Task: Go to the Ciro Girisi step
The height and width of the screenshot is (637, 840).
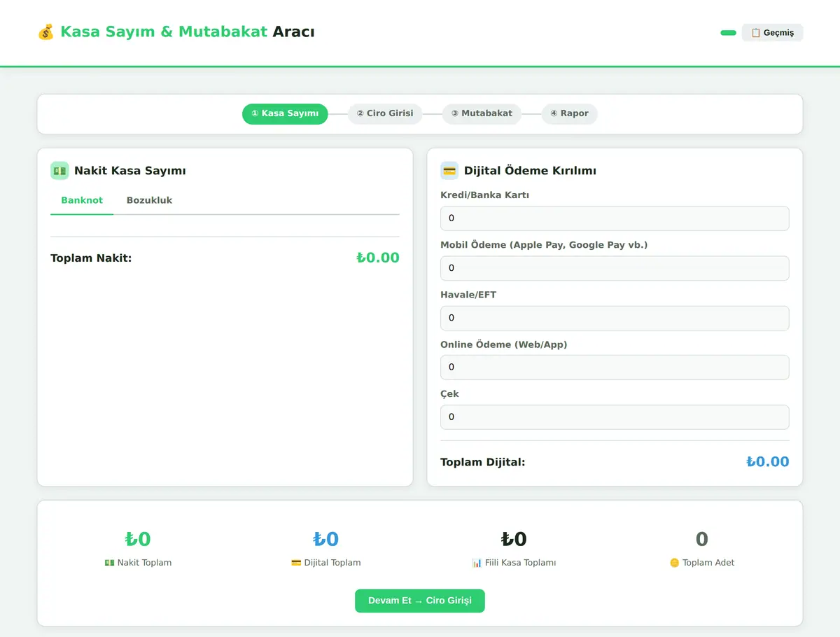Action: point(385,113)
